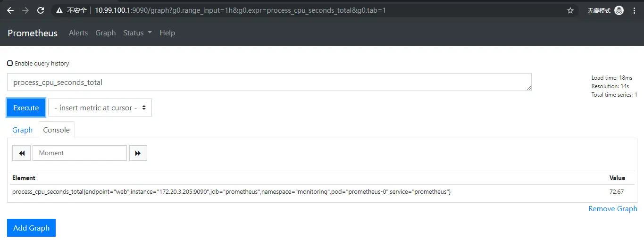Click the browser forward arrow
This screenshot has width=644, height=240.
[25, 10]
